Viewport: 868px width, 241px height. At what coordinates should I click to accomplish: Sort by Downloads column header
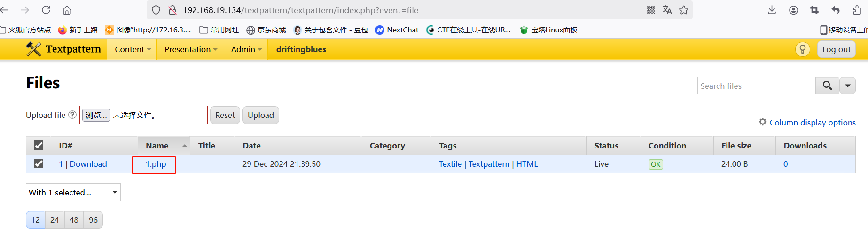(805, 146)
